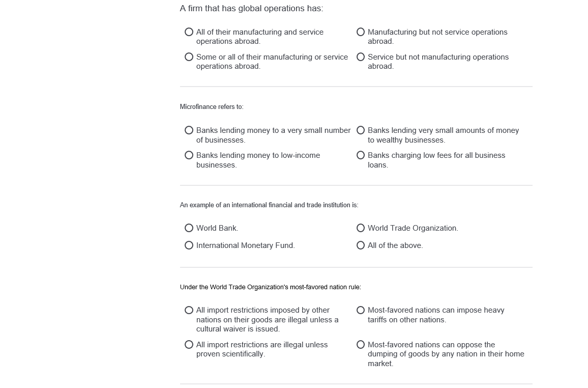
Task: Choose the 'World Trade Organization.' answer
Action: click(360, 228)
